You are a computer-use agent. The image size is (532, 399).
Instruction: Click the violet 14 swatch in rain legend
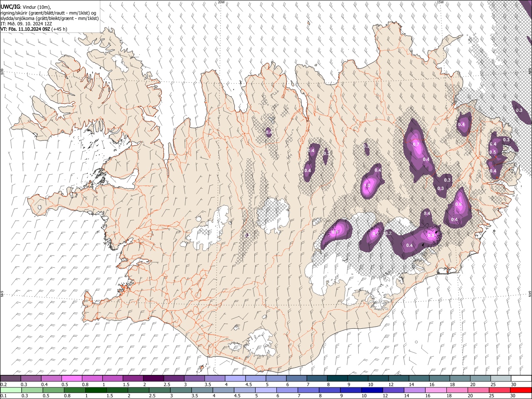[x=414, y=390]
